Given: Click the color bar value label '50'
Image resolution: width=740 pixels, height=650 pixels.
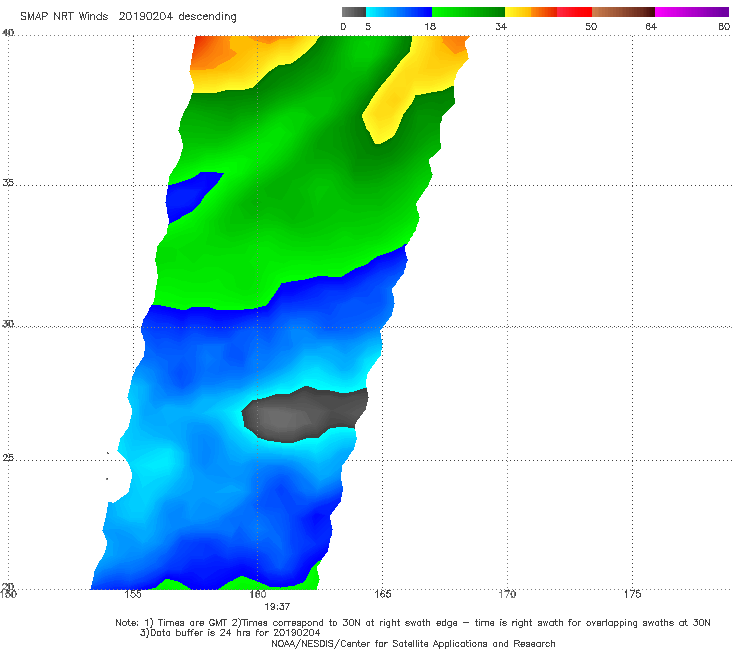Looking at the screenshot, I should coord(591,27).
